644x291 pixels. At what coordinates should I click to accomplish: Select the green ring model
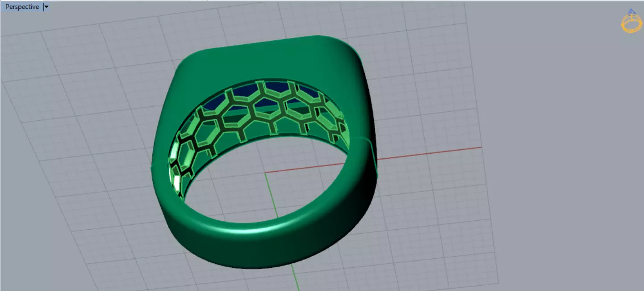(263, 152)
